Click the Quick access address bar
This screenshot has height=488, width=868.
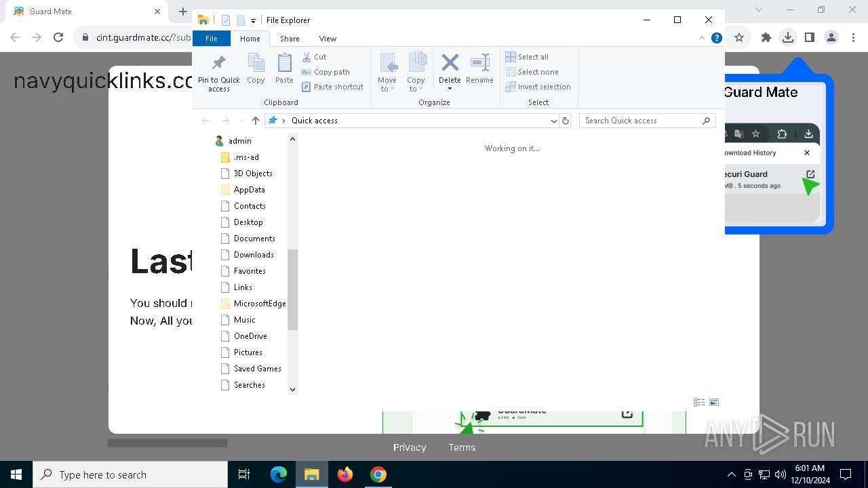[412, 121]
